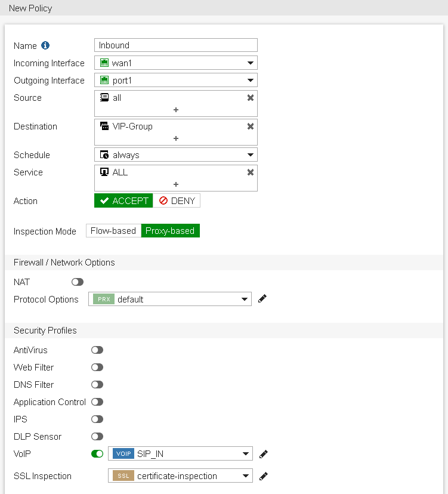Set the policy Action to DENY
The width and height of the screenshot is (448, 494).
pyautogui.click(x=177, y=200)
